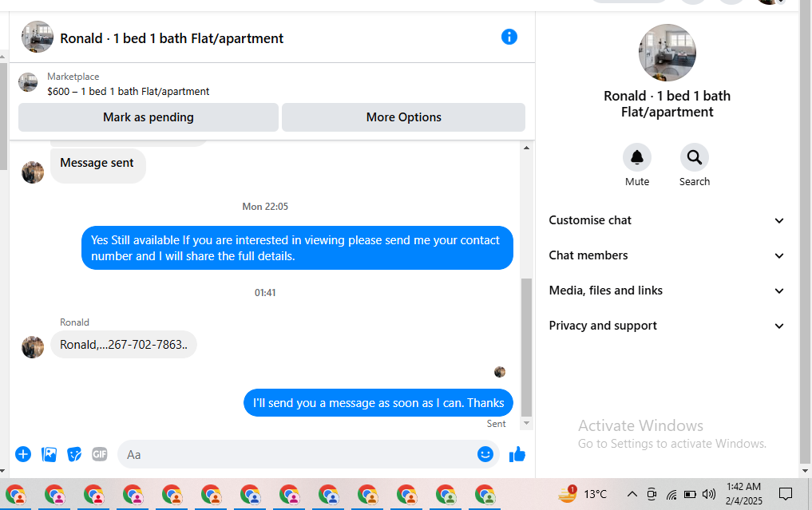Click the '$600 – 1 bed 1 bath Flat/apartment' listing text
Screen dimensions: 812x510
128,92
